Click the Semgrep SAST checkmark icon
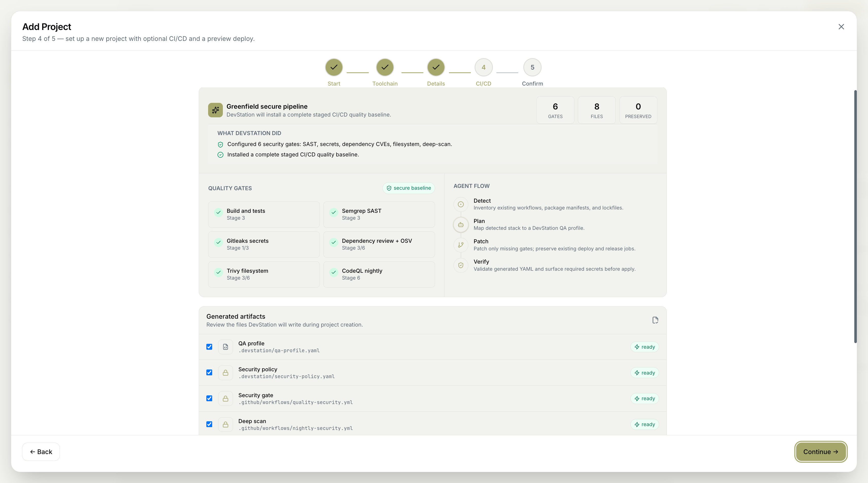The height and width of the screenshot is (483, 868). (x=333, y=212)
